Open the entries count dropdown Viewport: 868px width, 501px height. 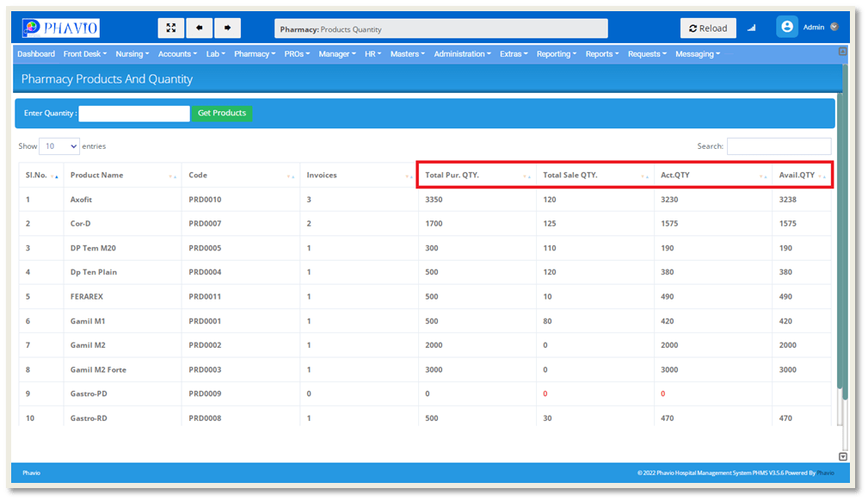59,146
